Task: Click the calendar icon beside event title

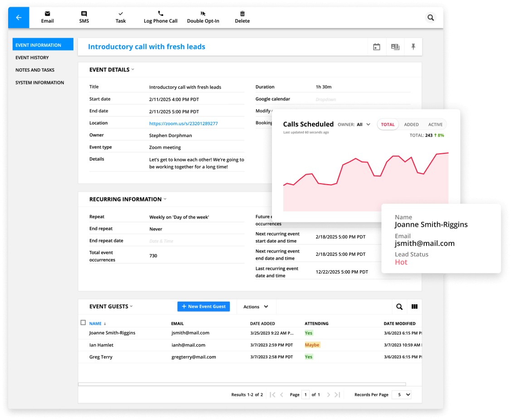Action: click(376, 47)
